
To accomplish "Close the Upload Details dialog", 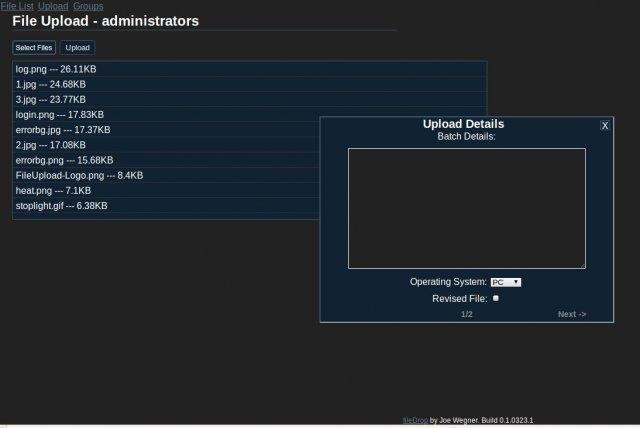I will click(x=605, y=125).
